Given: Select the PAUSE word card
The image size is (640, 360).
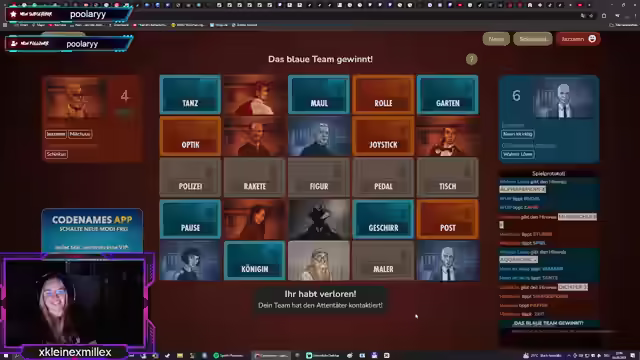Looking at the screenshot, I should [190, 219].
